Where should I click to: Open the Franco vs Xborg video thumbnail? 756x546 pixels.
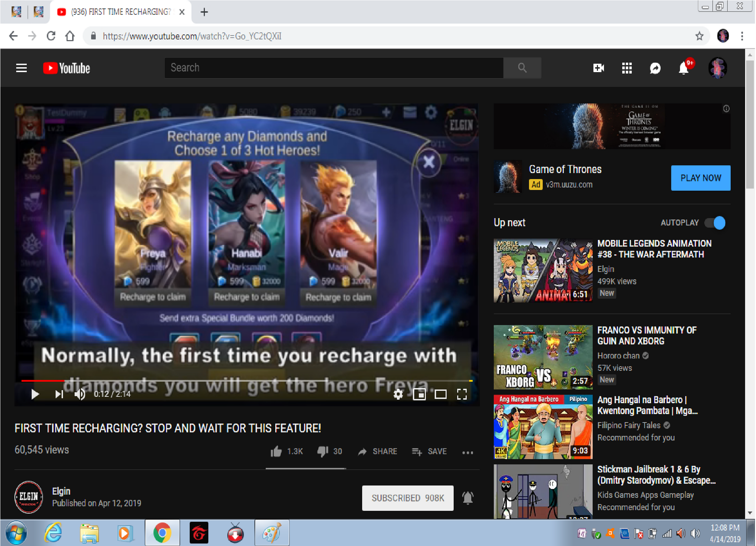tap(543, 357)
